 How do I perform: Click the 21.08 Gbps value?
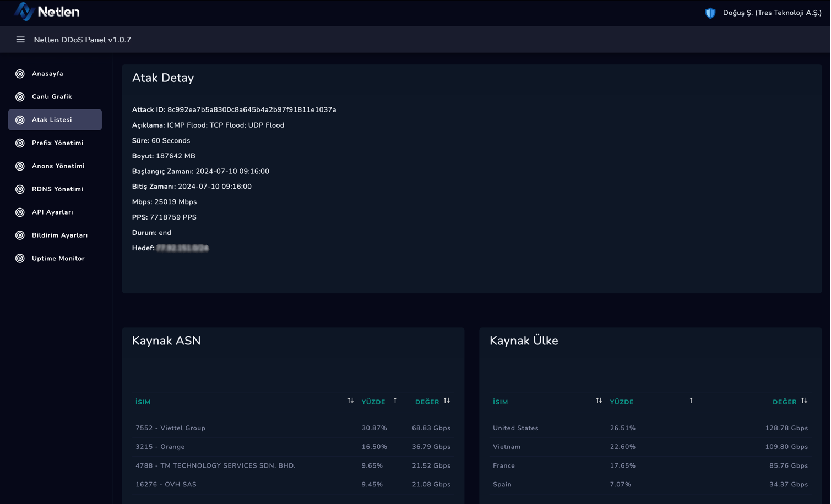tap(431, 485)
